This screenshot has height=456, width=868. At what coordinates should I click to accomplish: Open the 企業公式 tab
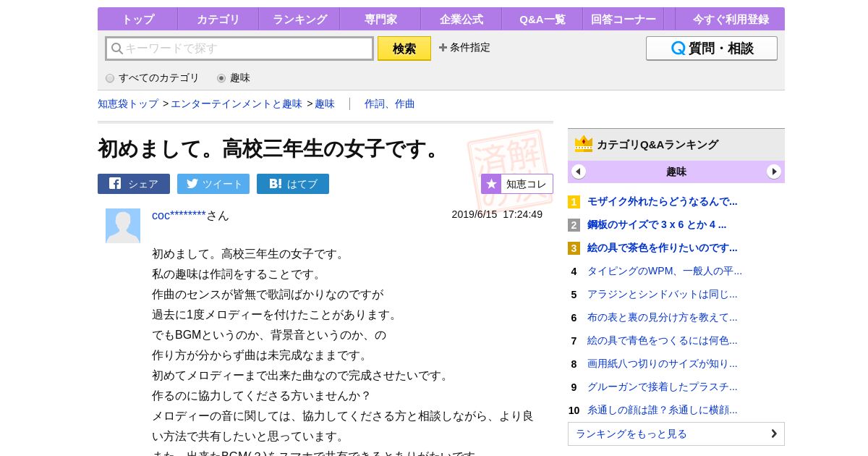pyautogui.click(x=461, y=20)
